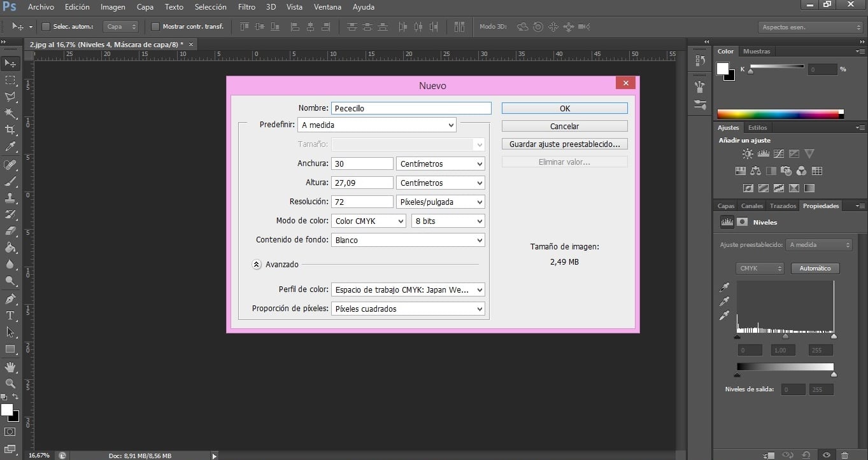
Task: Switch to the Capas tab
Action: coord(726,206)
